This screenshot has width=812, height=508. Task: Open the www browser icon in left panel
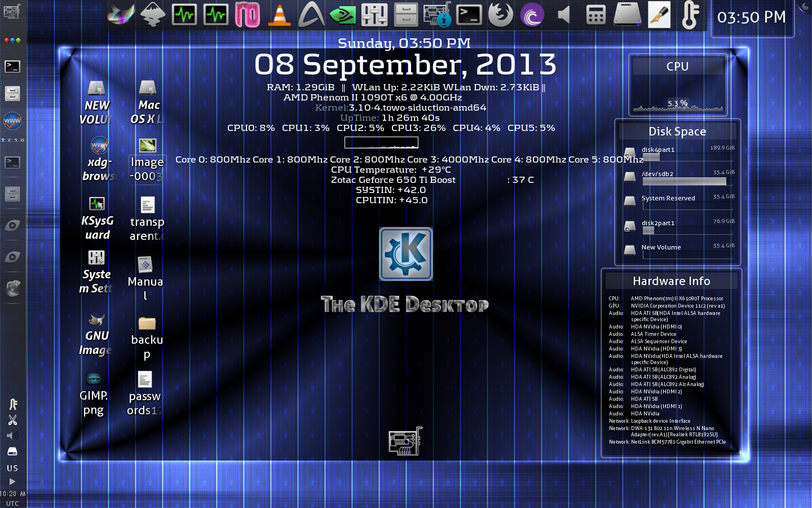click(12, 120)
